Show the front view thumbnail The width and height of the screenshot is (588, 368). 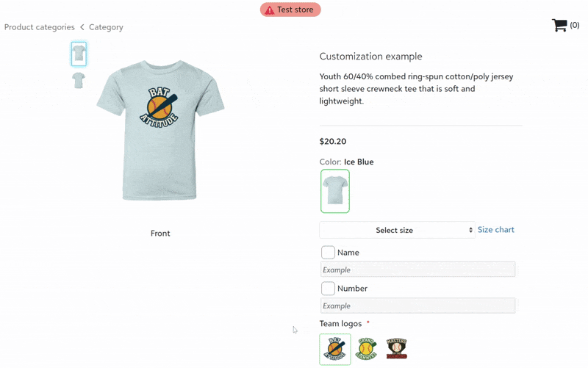79,54
